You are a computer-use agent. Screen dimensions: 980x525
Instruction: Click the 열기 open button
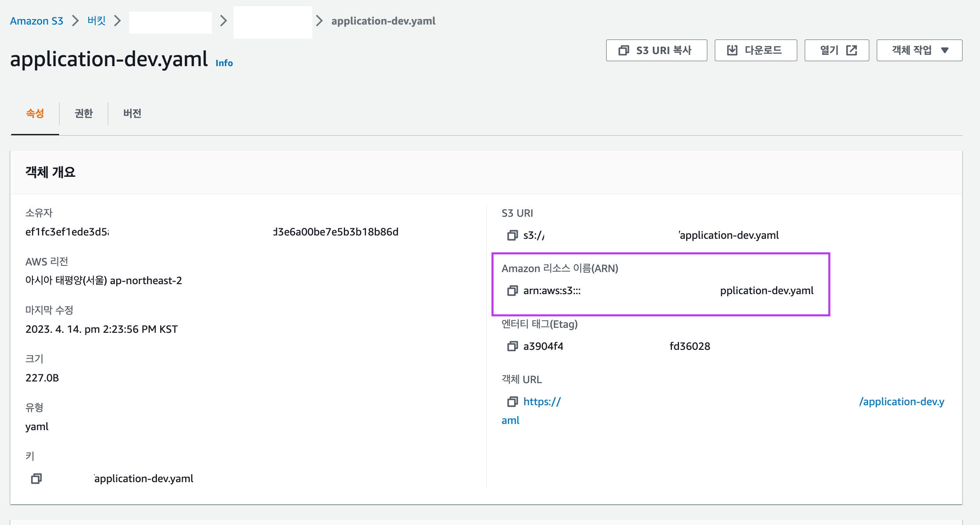[836, 50]
